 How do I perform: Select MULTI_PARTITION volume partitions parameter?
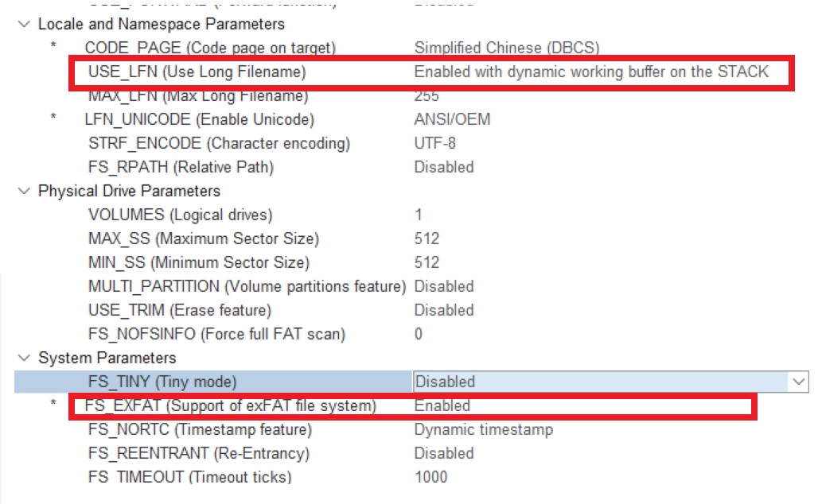[x=247, y=287]
